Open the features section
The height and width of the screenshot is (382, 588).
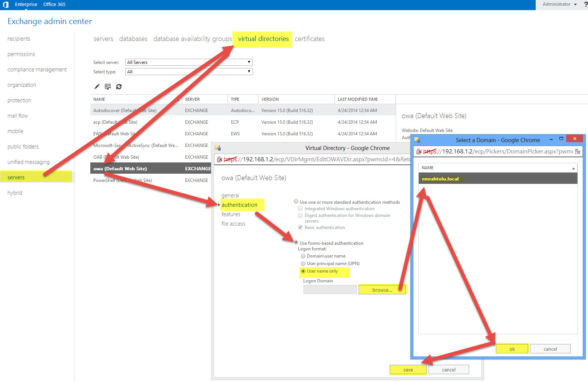click(x=231, y=214)
